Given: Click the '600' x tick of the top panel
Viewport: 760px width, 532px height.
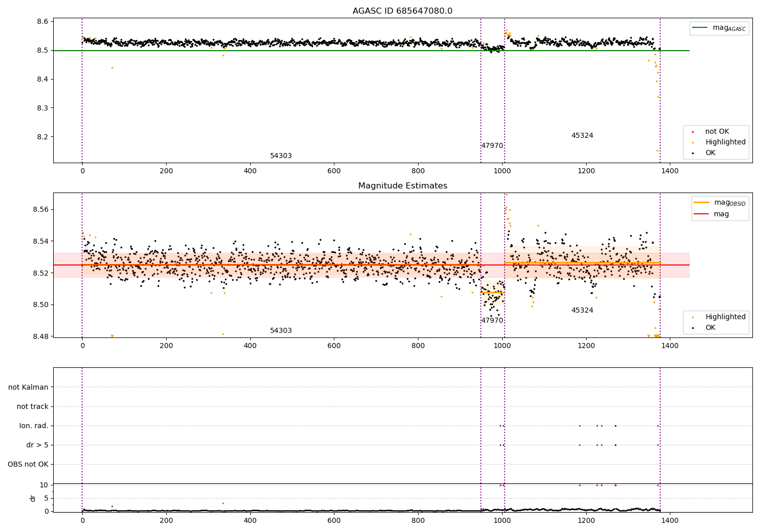Looking at the screenshot, I should coord(334,171).
